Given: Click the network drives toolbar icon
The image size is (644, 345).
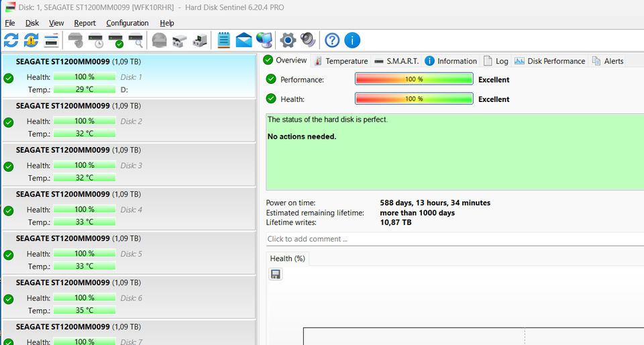Looking at the screenshot, I should [180, 40].
